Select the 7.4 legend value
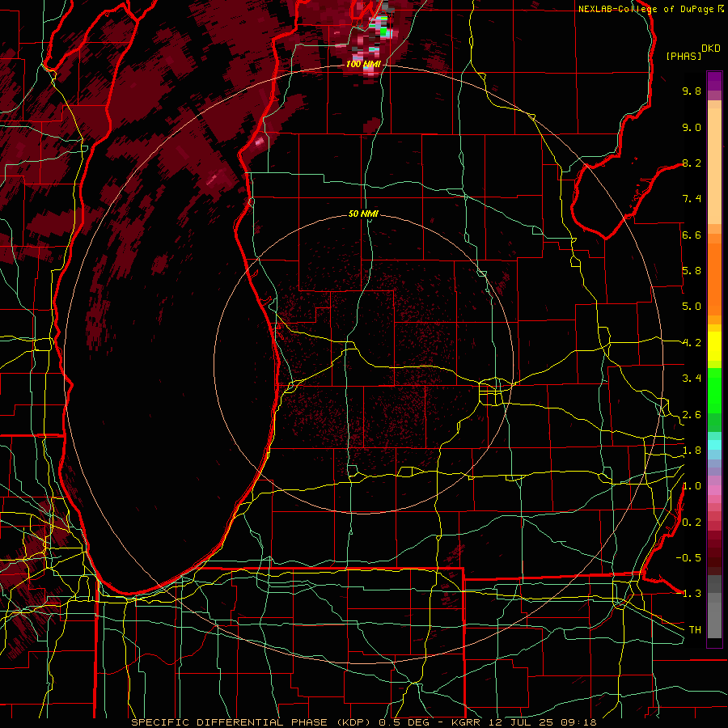 pos(692,199)
